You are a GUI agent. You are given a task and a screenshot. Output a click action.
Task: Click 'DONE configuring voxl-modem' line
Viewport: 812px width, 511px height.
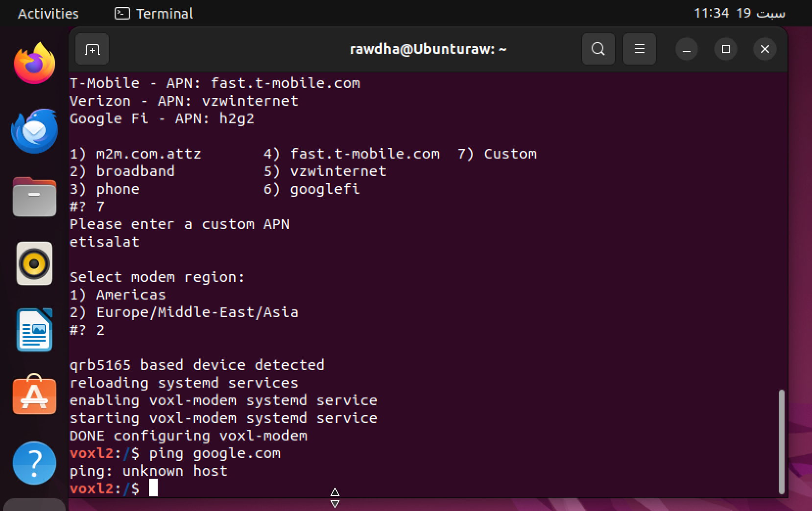coord(189,436)
